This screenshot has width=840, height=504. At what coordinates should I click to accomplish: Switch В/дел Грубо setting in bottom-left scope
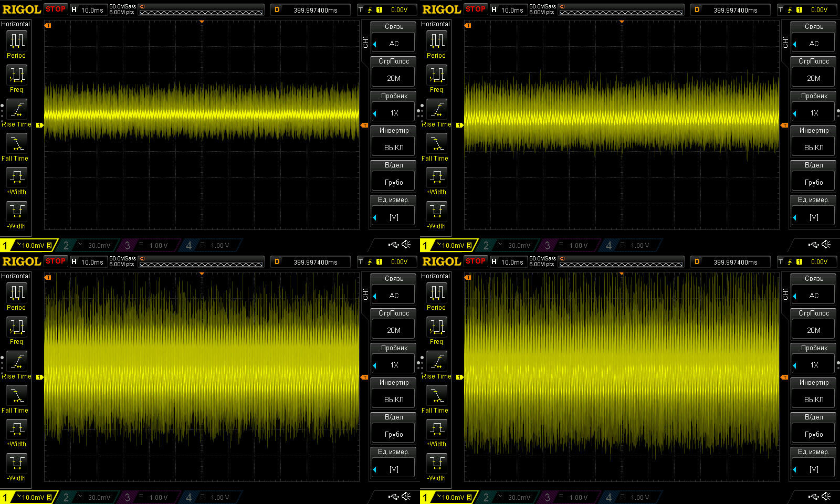[x=394, y=434]
